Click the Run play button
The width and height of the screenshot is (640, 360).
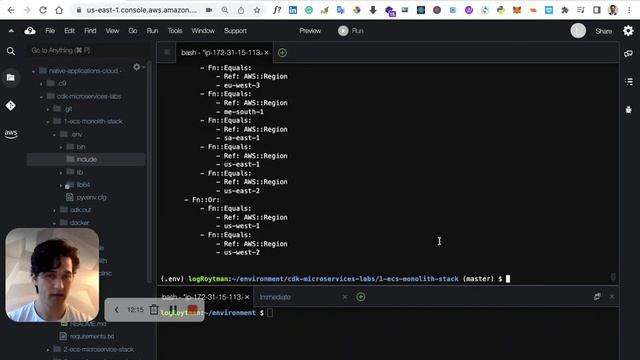(x=351, y=31)
